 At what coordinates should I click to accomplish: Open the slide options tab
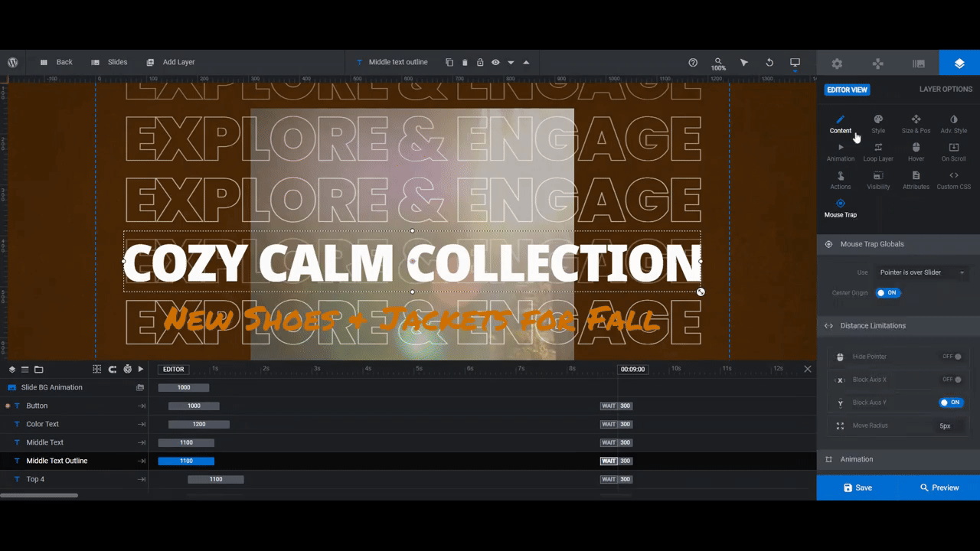pyautogui.click(x=919, y=64)
